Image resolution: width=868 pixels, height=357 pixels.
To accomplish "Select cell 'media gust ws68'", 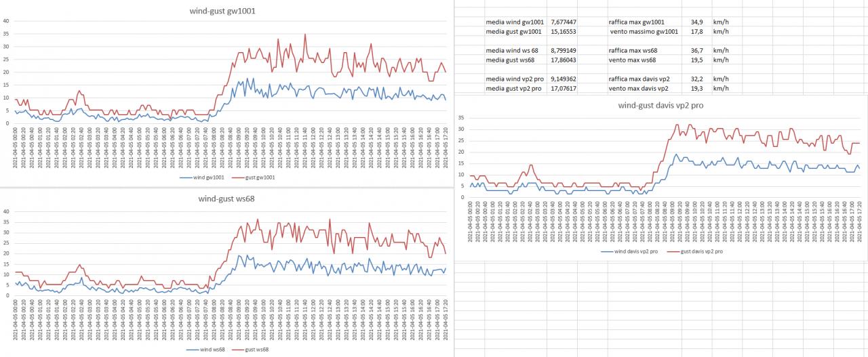I will 510,60.
